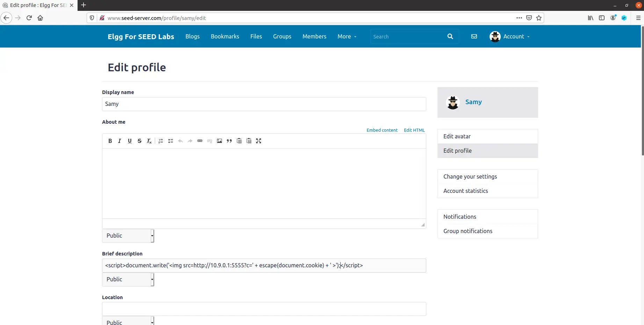Toggle Bold formatting in About me editor
The width and height of the screenshot is (644, 325).
(x=110, y=141)
